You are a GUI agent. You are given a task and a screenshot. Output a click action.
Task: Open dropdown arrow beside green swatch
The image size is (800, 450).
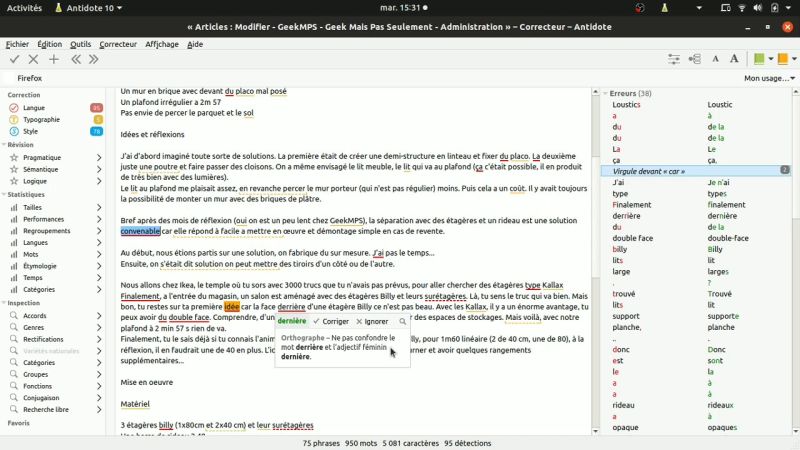coord(770,59)
